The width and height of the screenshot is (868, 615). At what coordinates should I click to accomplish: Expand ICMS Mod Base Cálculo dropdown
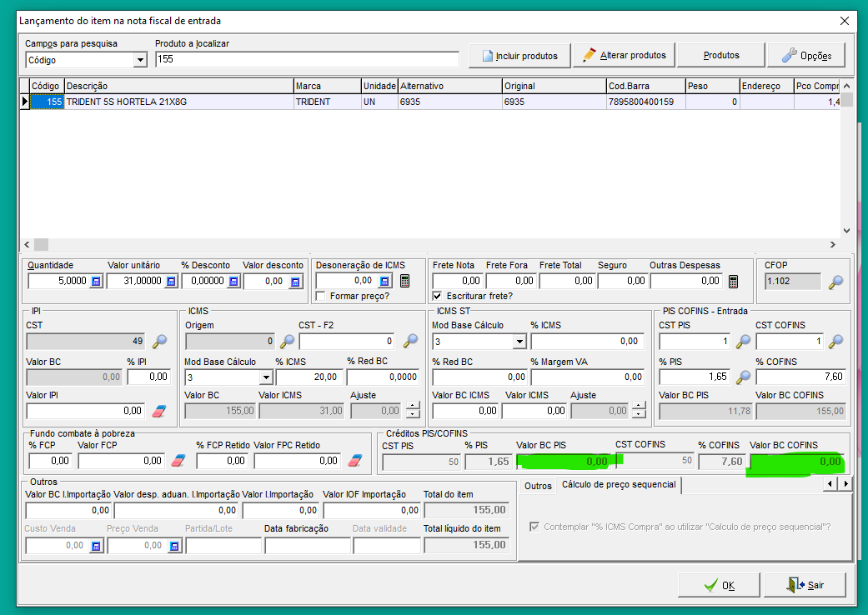tap(254, 377)
